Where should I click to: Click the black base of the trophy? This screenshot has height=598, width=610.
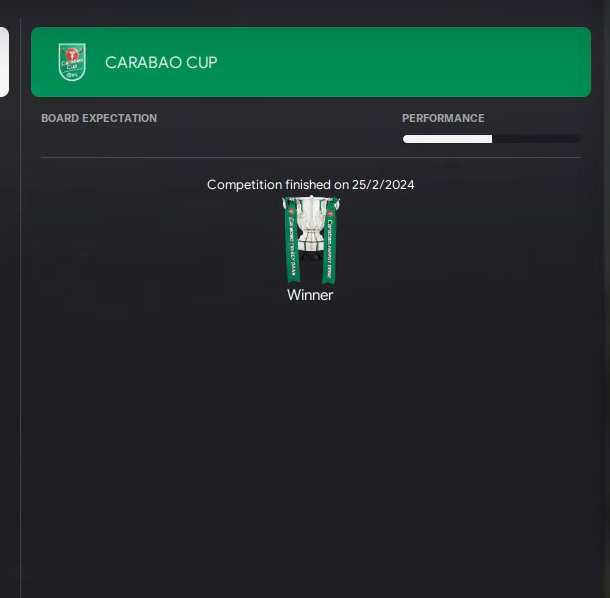pyautogui.click(x=311, y=256)
